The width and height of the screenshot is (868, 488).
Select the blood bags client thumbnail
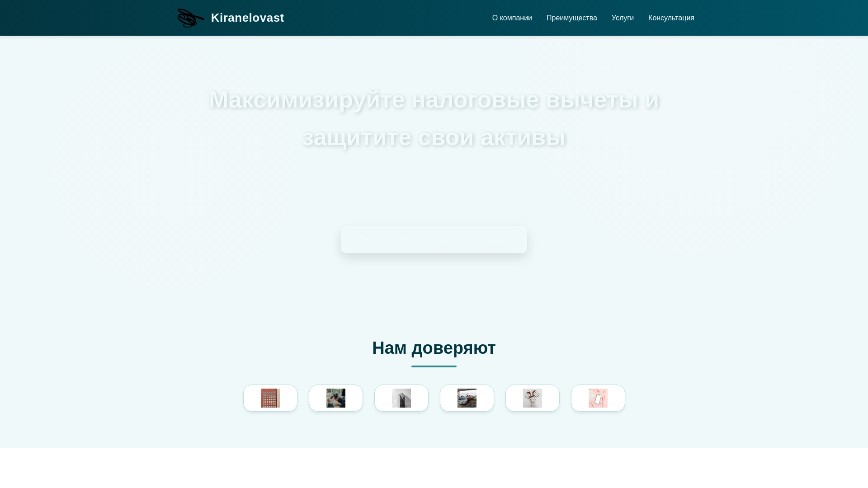(533, 398)
